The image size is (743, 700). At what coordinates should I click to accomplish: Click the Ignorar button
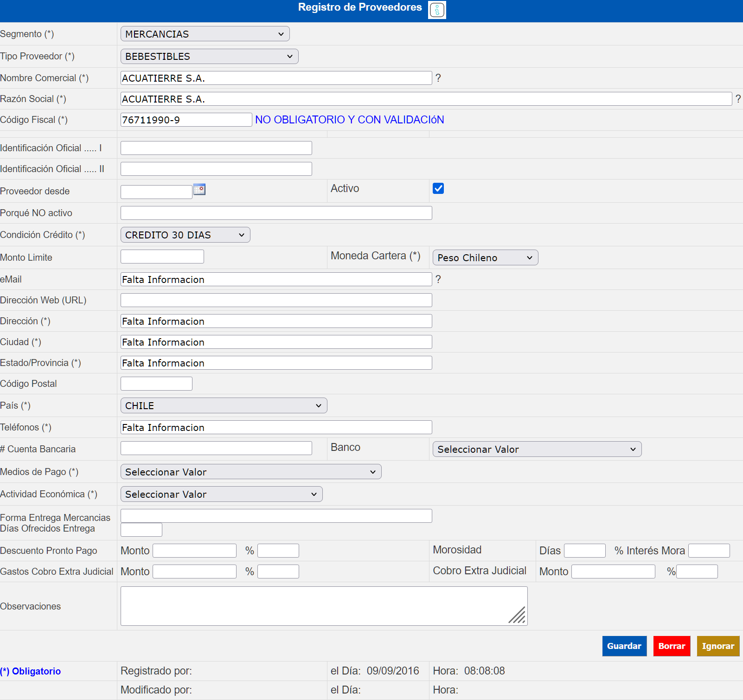[718, 646]
